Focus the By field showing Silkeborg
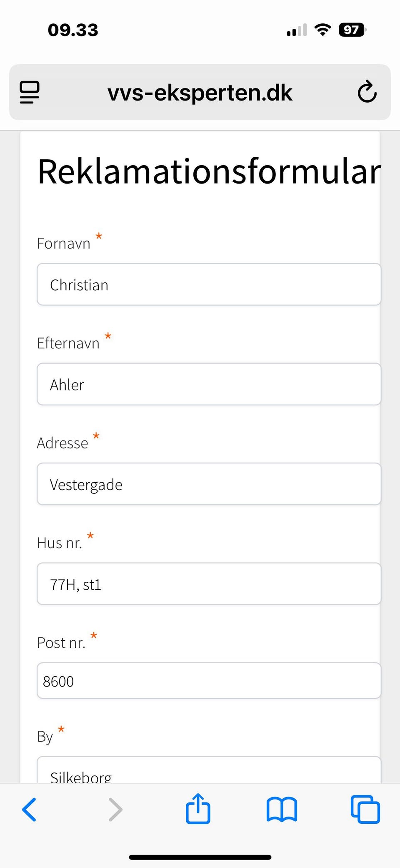The width and height of the screenshot is (400, 868). (x=209, y=772)
